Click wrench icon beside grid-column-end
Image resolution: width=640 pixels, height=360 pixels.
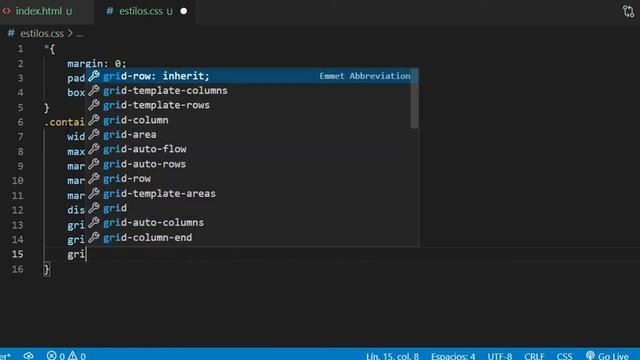pyautogui.click(x=94, y=237)
